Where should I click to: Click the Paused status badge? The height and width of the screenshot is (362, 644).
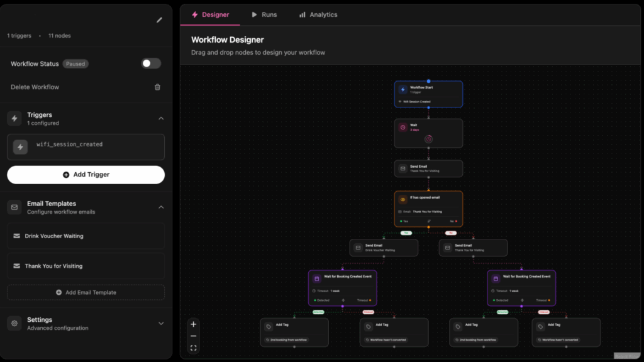click(75, 64)
